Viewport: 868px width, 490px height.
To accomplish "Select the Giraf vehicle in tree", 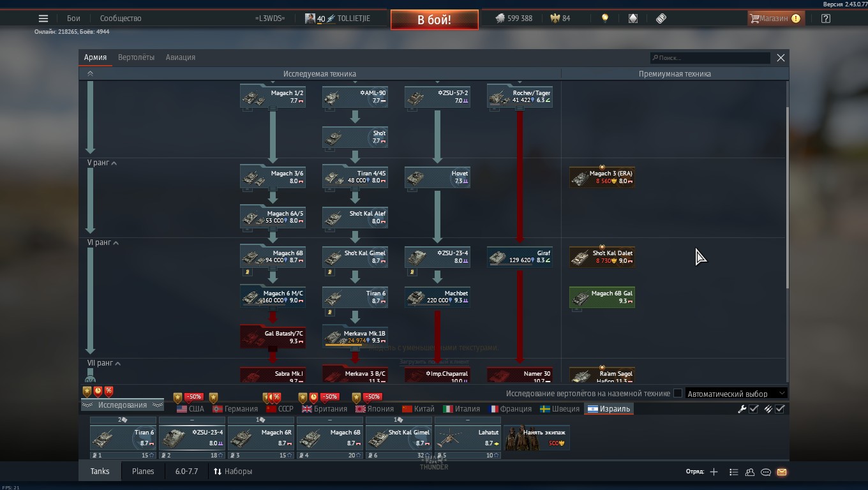I will pos(520,257).
